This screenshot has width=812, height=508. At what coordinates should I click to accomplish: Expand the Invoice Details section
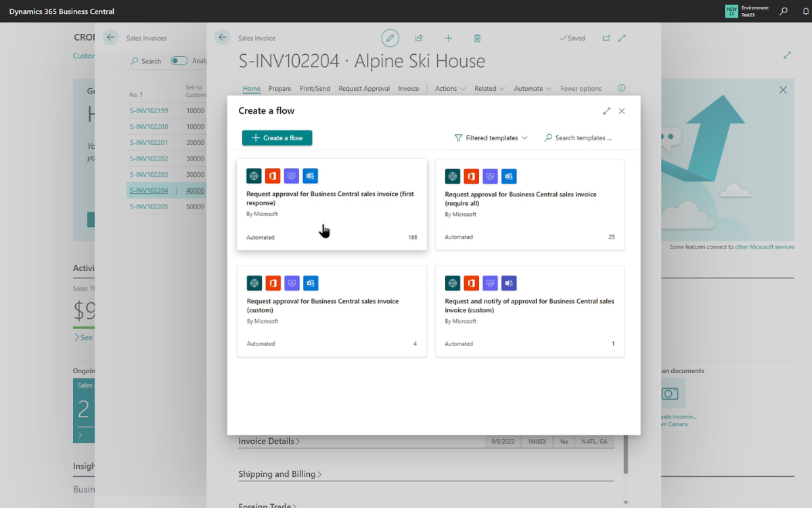(269, 441)
